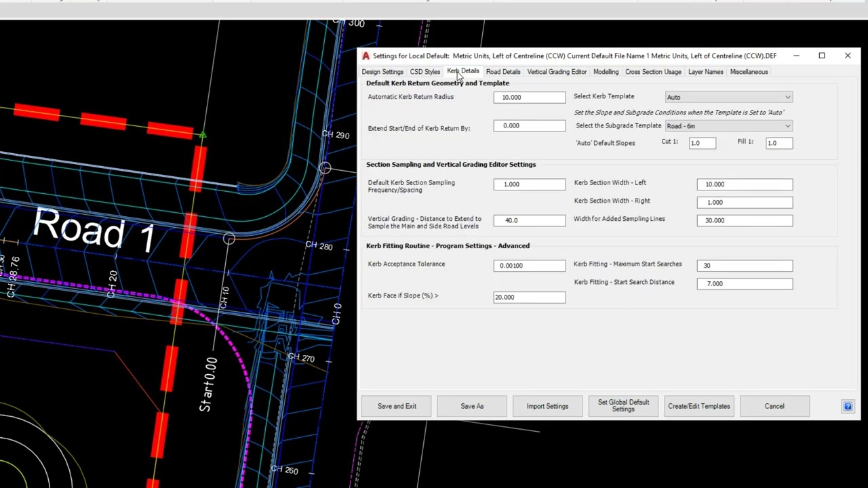The image size is (868, 488).
Task: Click the CH 270 chainage label
Action: [301, 357]
